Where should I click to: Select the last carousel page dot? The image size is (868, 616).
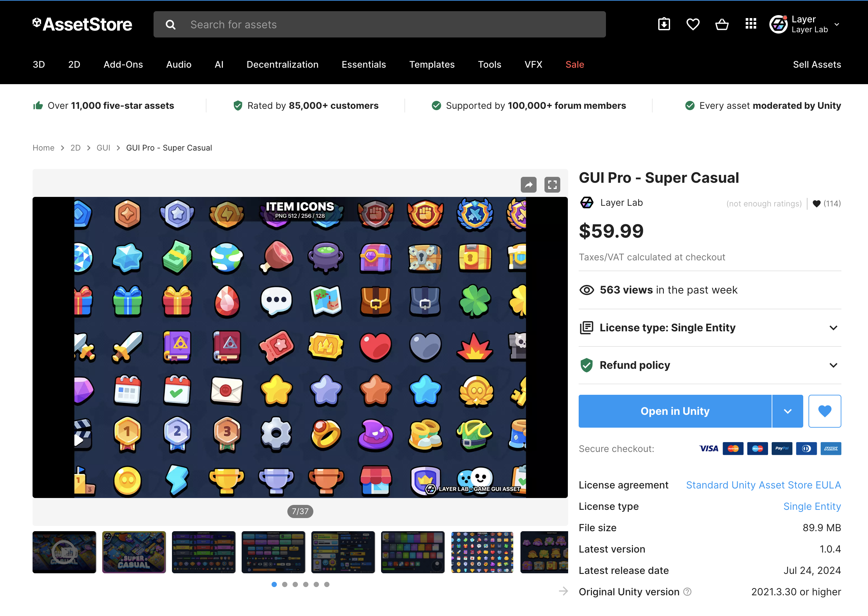[326, 584]
